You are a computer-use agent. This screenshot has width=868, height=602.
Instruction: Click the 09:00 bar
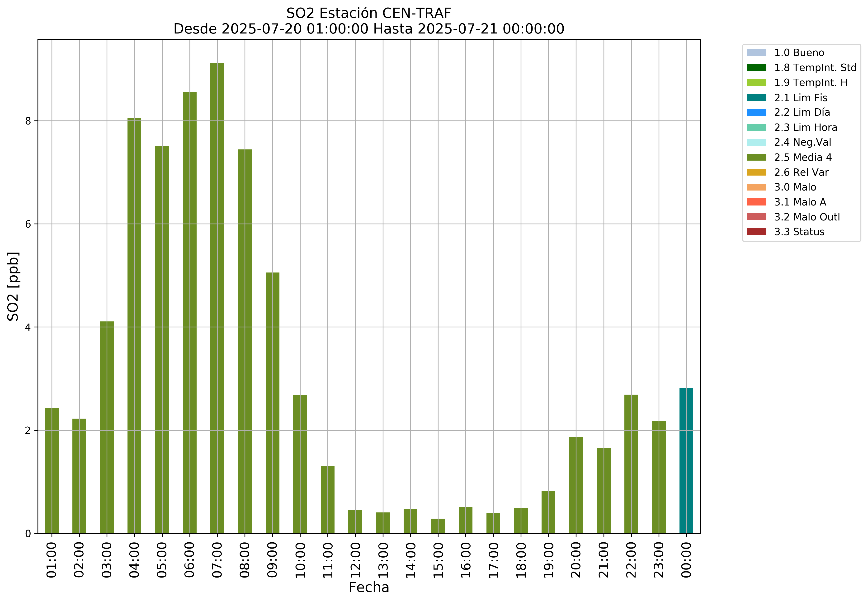coord(273,402)
